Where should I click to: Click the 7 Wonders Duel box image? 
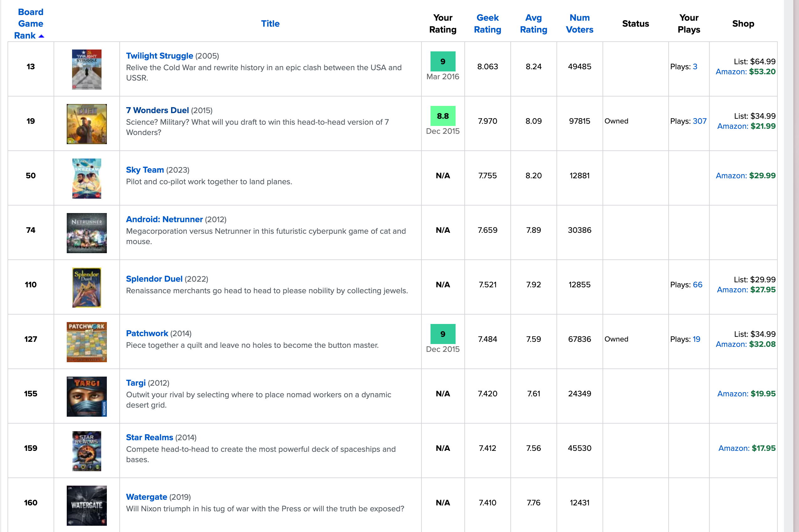86,124
